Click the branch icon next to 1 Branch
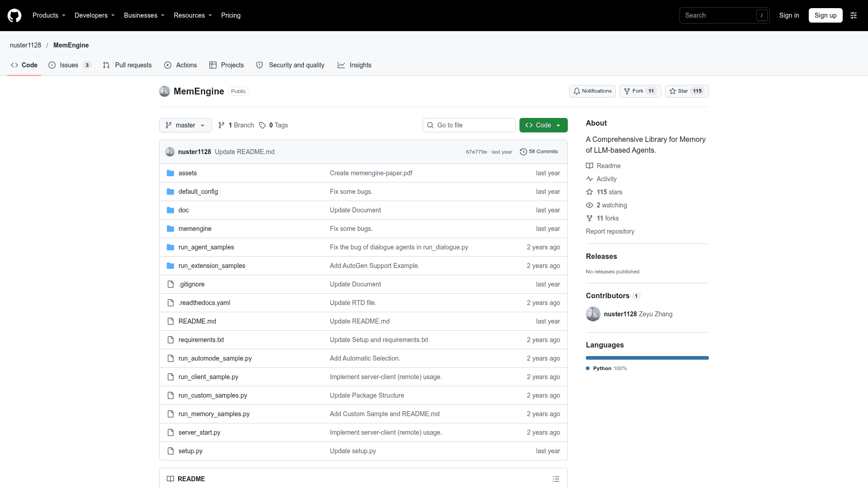 (222, 125)
